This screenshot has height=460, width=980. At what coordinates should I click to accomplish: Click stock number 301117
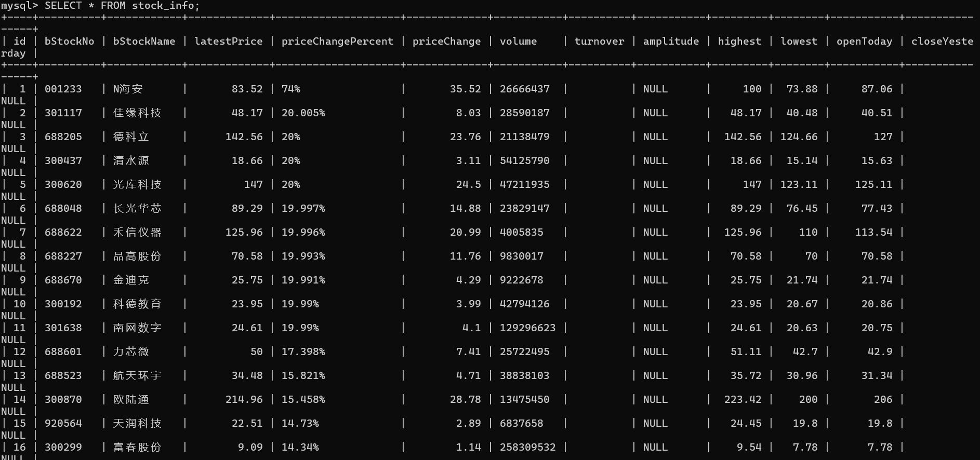[x=63, y=113]
